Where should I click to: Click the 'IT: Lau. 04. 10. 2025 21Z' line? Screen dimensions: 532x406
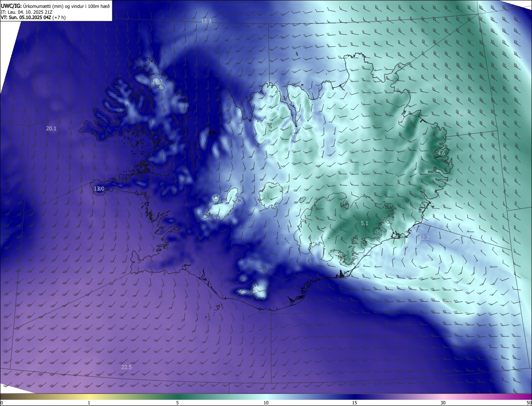click(27, 12)
